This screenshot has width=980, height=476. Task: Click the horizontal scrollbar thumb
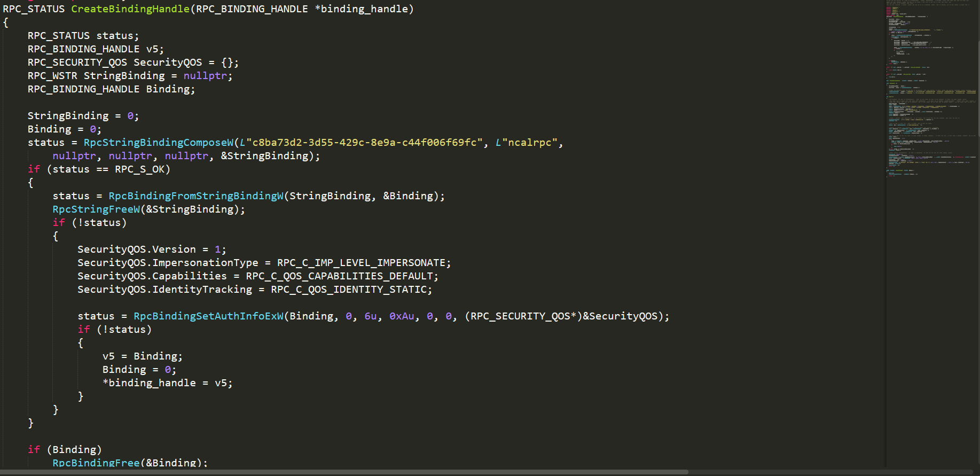pyautogui.click(x=344, y=472)
